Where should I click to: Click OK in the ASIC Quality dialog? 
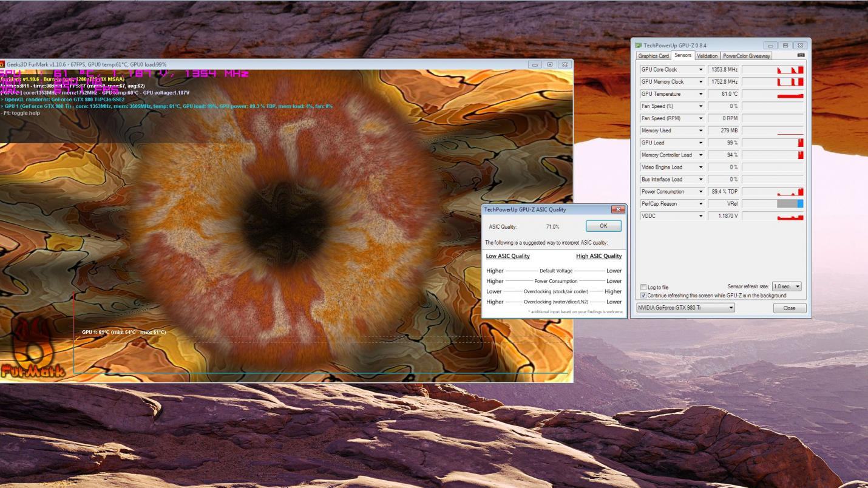coord(603,226)
